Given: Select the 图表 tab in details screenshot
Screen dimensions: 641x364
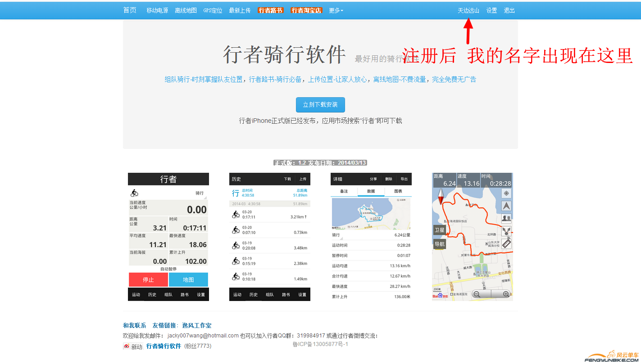Looking at the screenshot, I should click(x=398, y=191).
